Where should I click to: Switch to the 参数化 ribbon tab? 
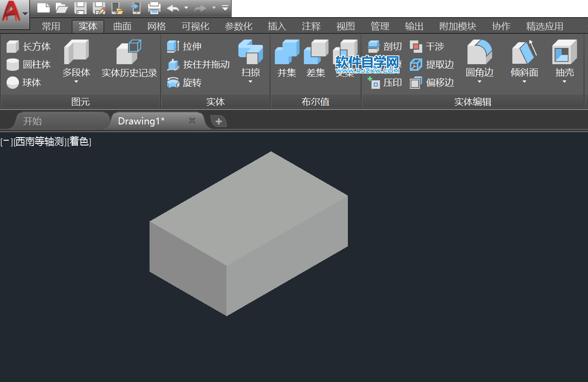point(238,26)
